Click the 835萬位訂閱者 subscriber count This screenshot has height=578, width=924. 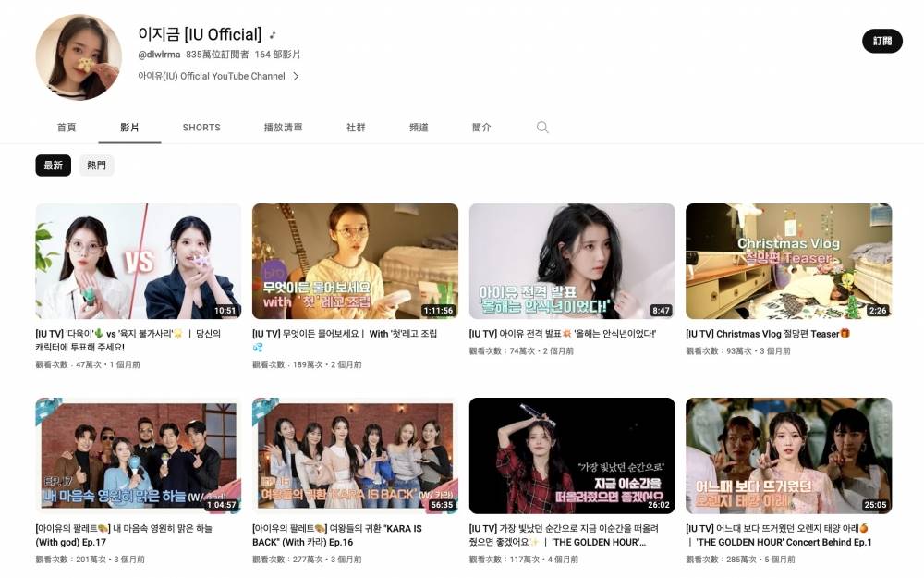click(217, 55)
